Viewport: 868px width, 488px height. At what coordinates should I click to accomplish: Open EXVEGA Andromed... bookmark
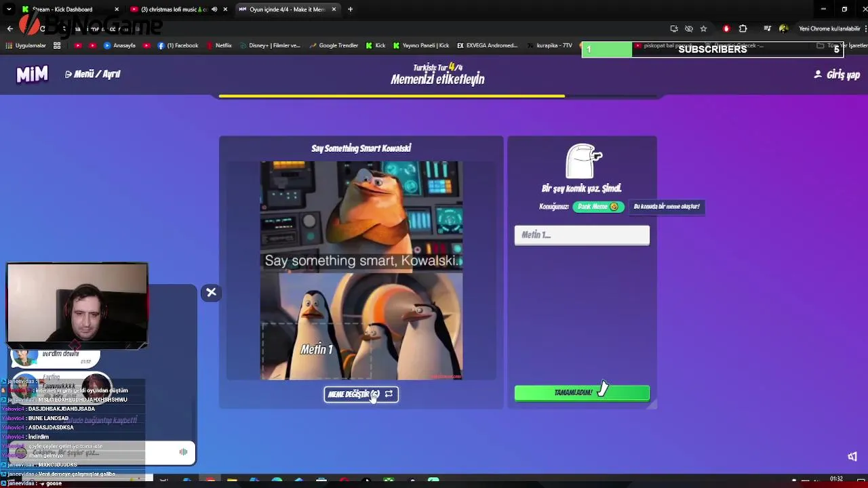click(x=487, y=45)
